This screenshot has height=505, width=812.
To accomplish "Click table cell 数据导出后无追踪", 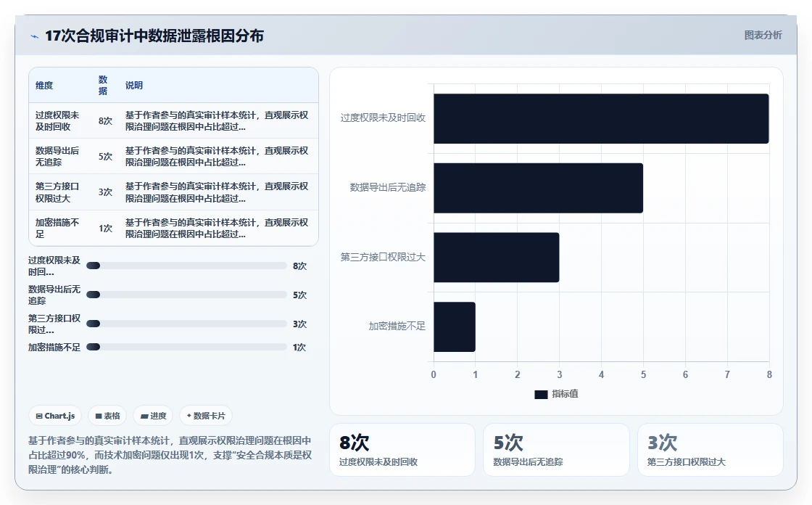I will click(57, 157).
